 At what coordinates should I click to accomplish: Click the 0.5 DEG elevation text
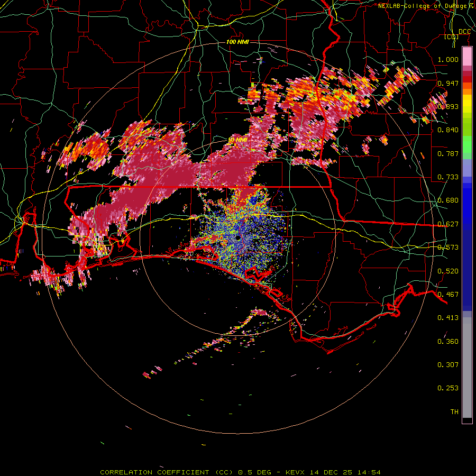point(254,472)
